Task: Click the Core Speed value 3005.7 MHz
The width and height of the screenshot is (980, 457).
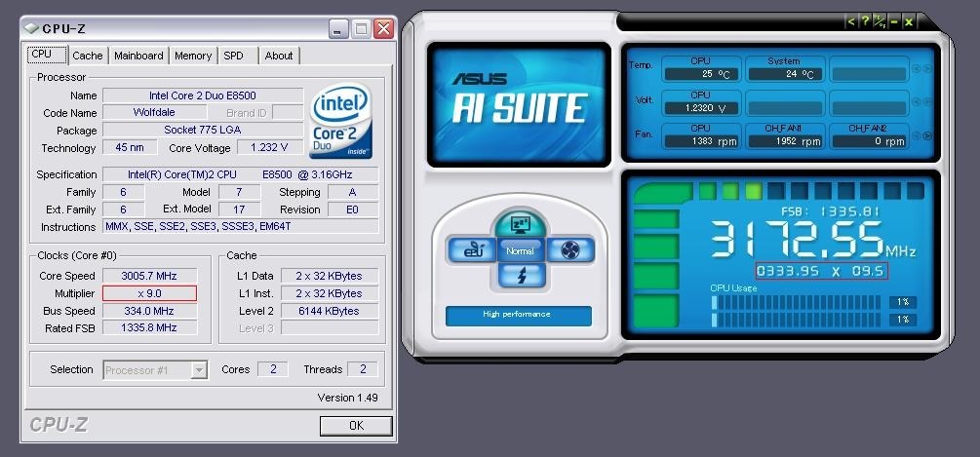Action: coord(149,276)
